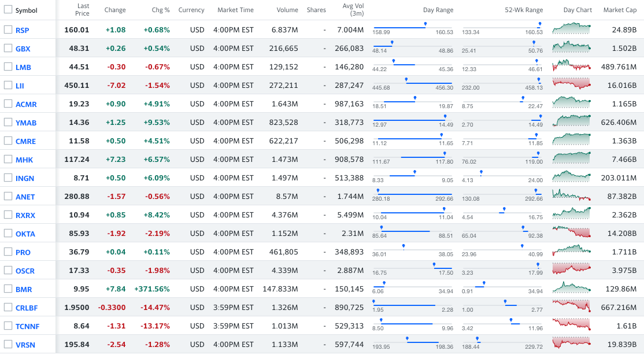Click the CRLBF change -0.3300
The height and width of the screenshot is (358, 644).
click(x=112, y=308)
